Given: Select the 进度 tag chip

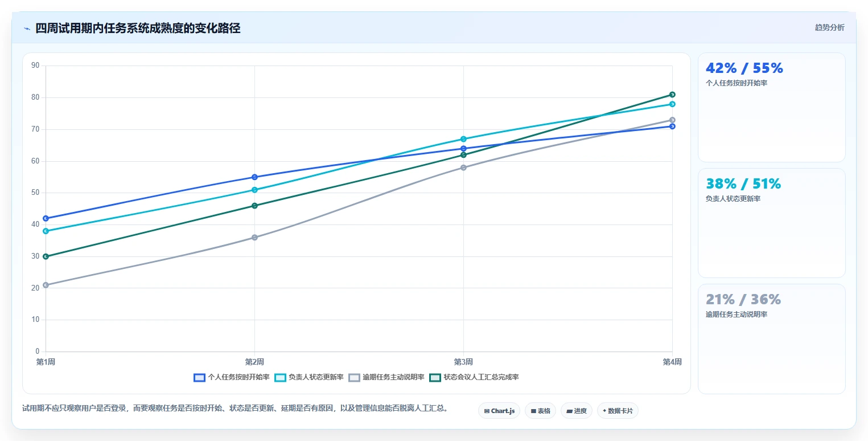Looking at the screenshot, I should point(577,411).
